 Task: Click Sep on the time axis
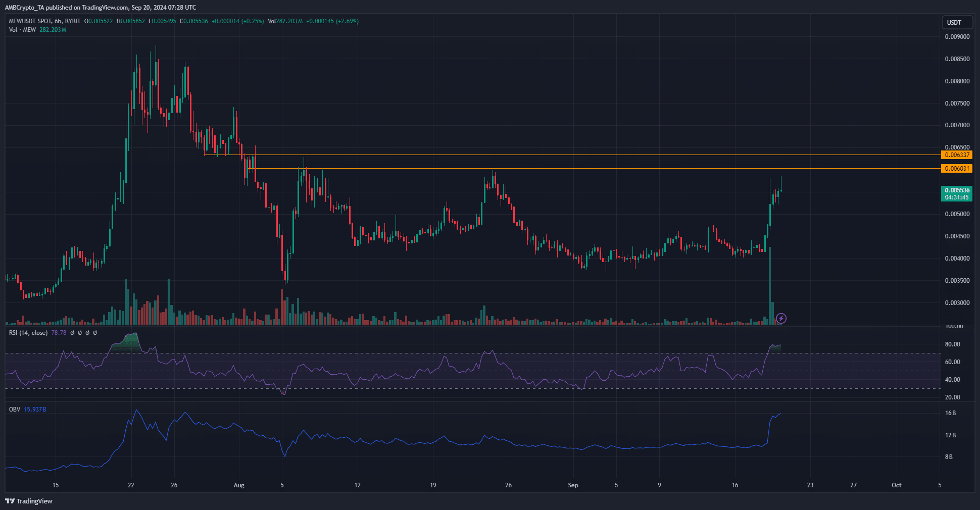[573, 485]
